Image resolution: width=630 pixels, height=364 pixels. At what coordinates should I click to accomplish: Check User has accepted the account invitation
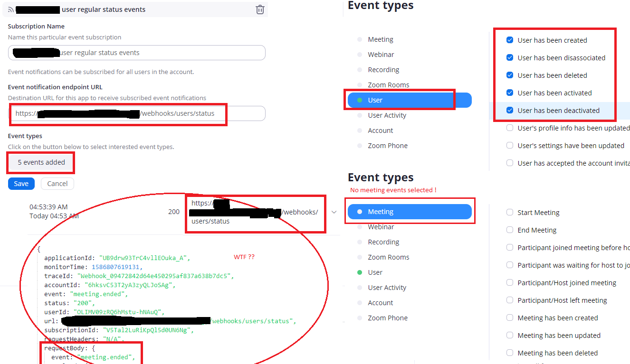[510, 163]
